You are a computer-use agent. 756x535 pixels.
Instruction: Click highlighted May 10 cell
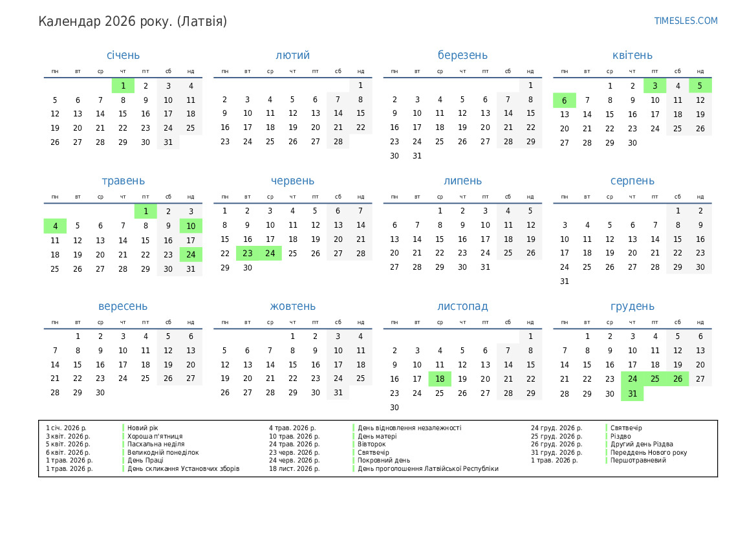(x=191, y=226)
